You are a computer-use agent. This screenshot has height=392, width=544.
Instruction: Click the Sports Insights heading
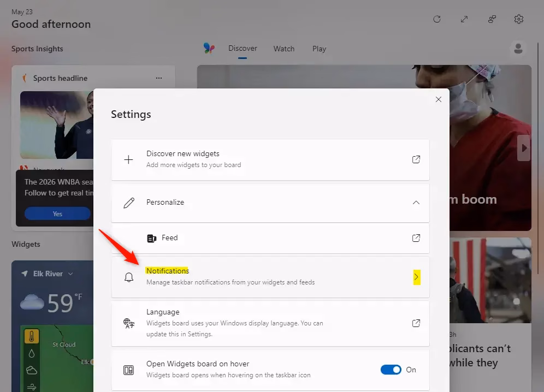(37, 49)
